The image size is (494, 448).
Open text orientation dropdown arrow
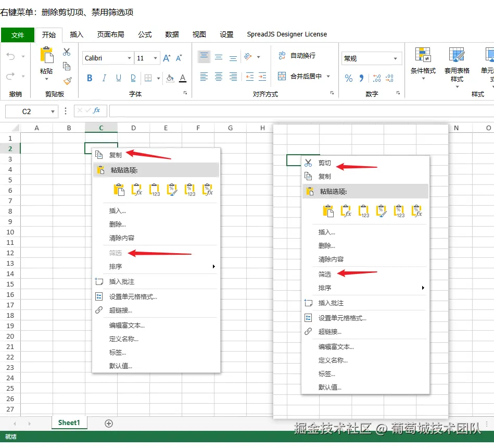coord(259,57)
